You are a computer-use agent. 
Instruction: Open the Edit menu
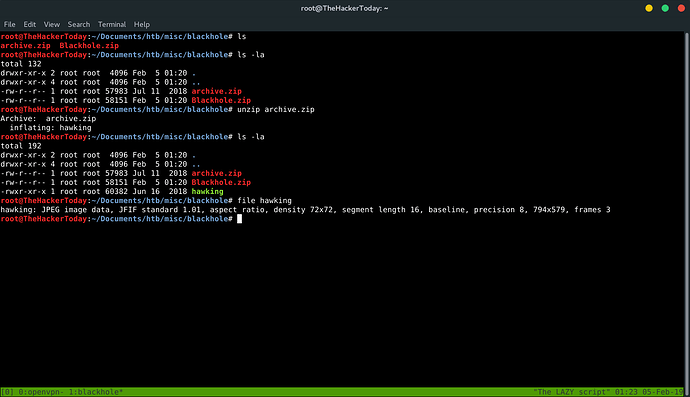(29, 24)
